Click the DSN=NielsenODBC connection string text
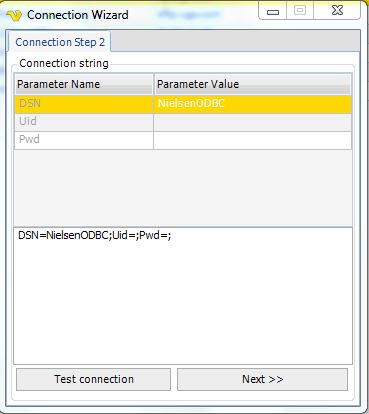This screenshot has height=414, width=369. pos(95,235)
